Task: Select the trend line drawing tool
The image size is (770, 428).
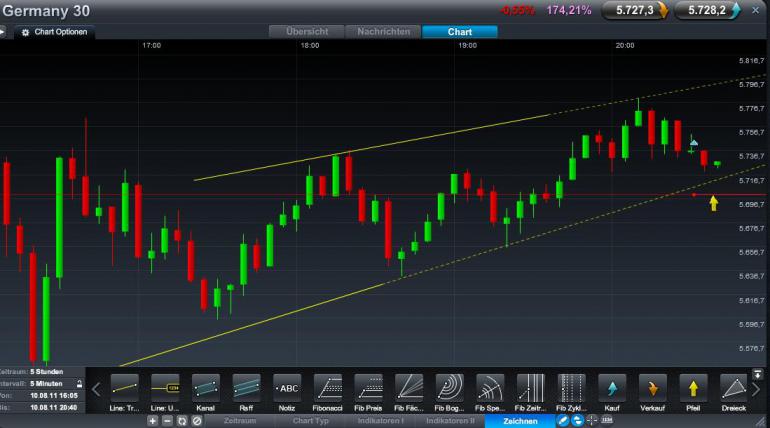Action: [124, 388]
